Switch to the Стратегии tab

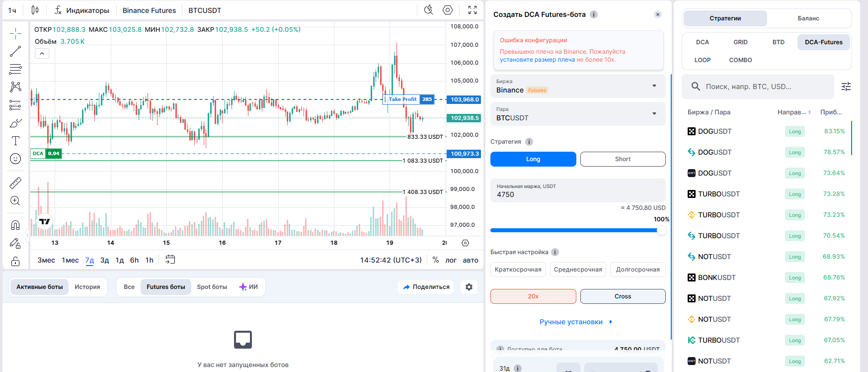pos(725,18)
